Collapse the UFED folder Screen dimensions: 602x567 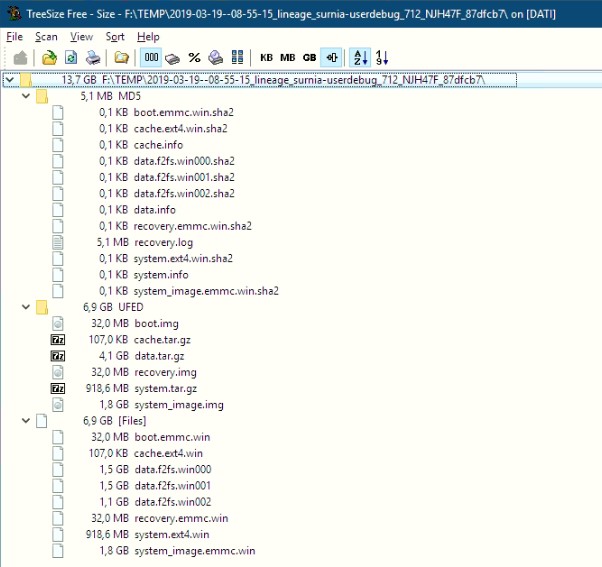pos(26,308)
